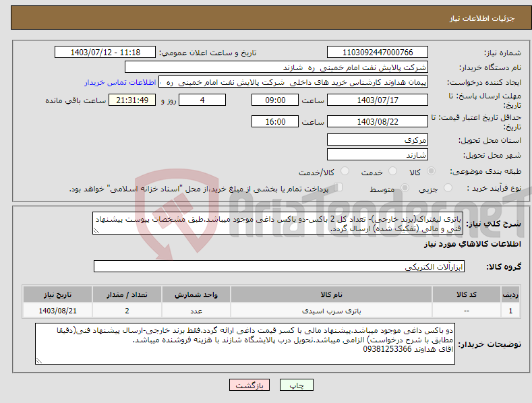The height and width of the screenshot is (403, 532).
Task: Click the چاپ (print) button
Action: pos(296,385)
